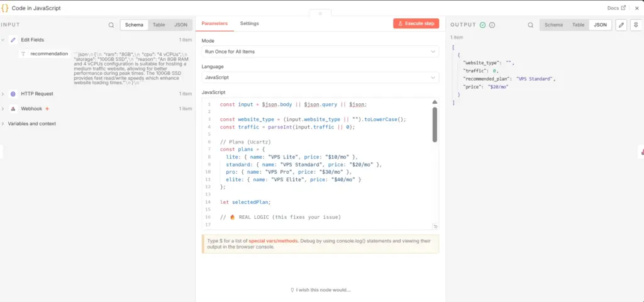Click code line 1 in the editor
The height and width of the screenshot is (302, 644).
(293, 104)
